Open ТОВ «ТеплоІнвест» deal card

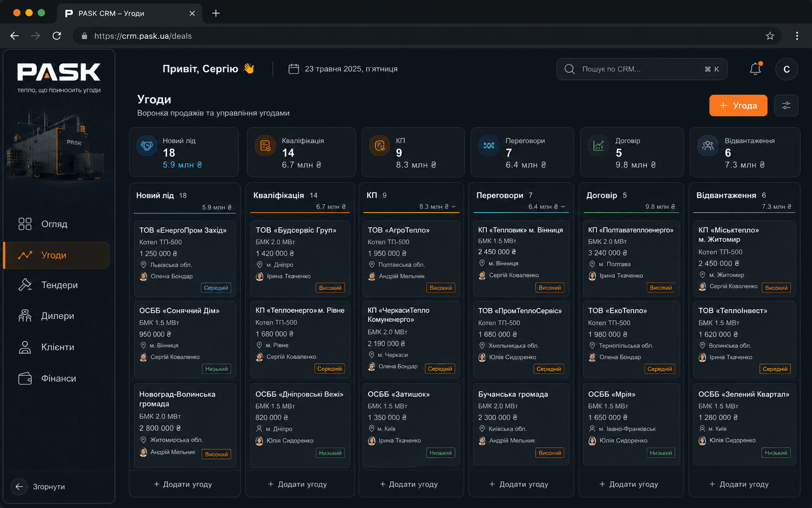tap(744, 340)
